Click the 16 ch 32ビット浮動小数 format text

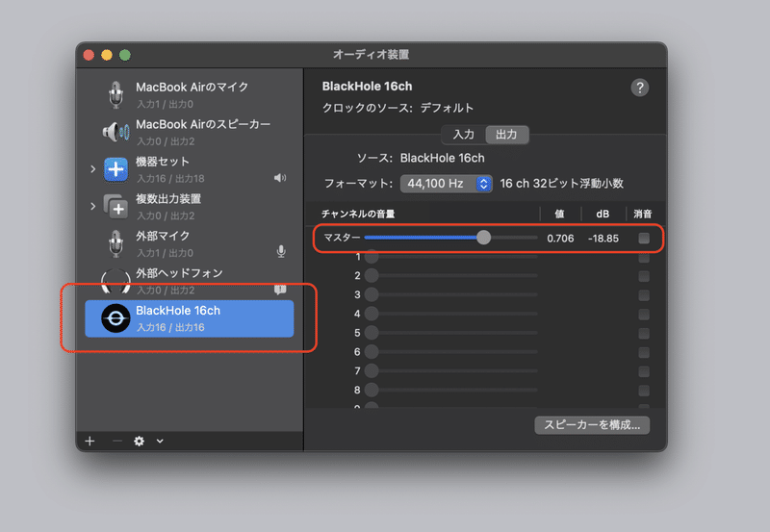click(562, 184)
